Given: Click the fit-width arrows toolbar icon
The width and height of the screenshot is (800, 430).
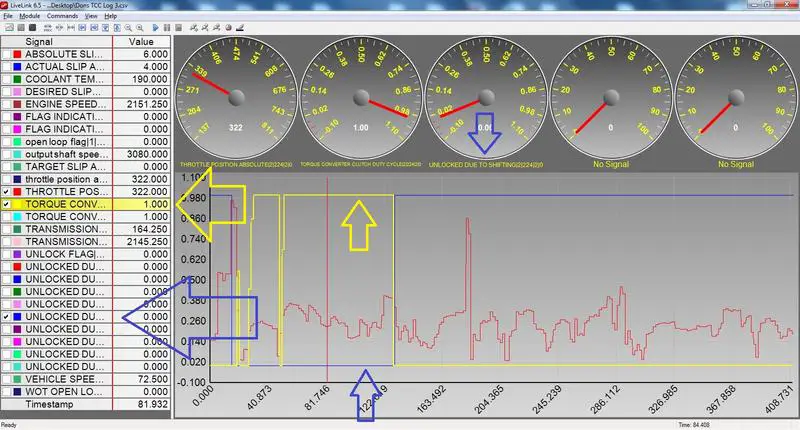Looking at the screenshot, I should point(71,28).
